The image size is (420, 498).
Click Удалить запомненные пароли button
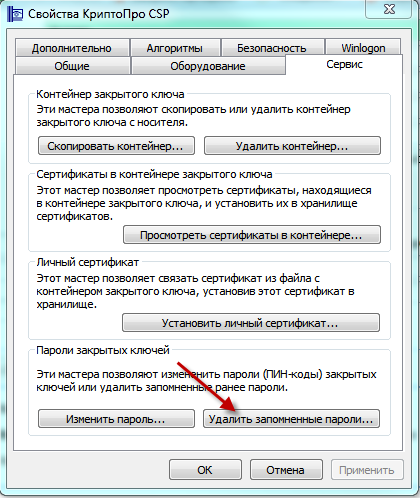291,419
